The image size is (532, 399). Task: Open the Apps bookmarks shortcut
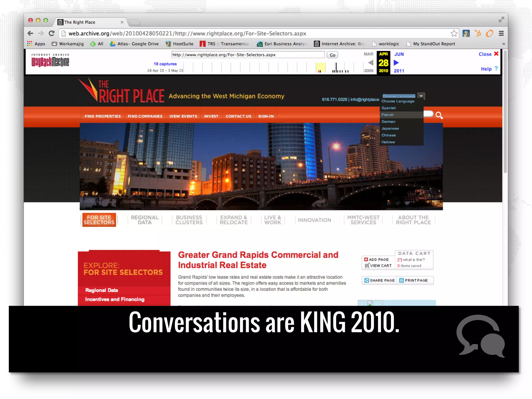pyautogui.click(x=36, y=44)
